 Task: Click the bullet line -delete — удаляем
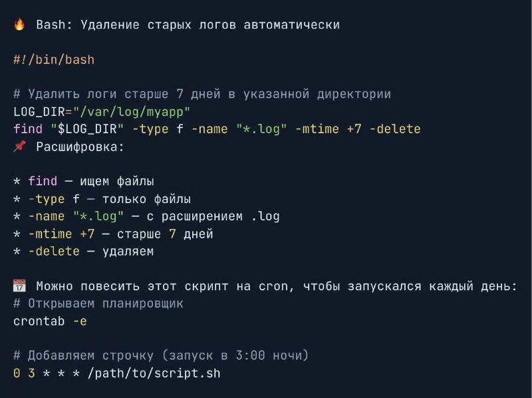[x=84, y=252]
